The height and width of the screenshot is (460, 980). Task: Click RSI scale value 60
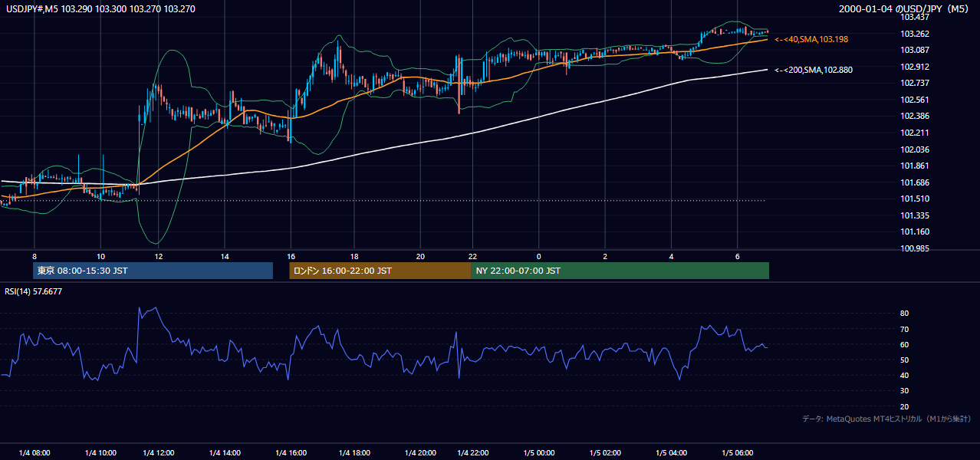tap(905, 344)
